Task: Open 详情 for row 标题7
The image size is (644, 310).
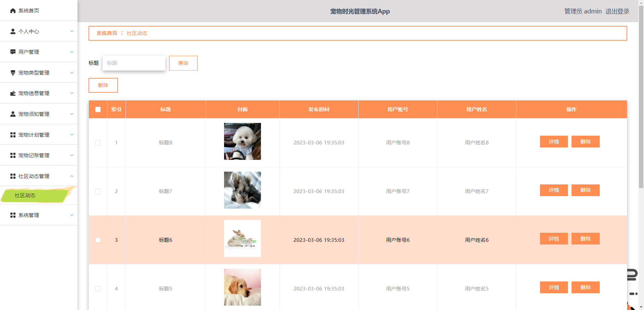Action: 553,190
